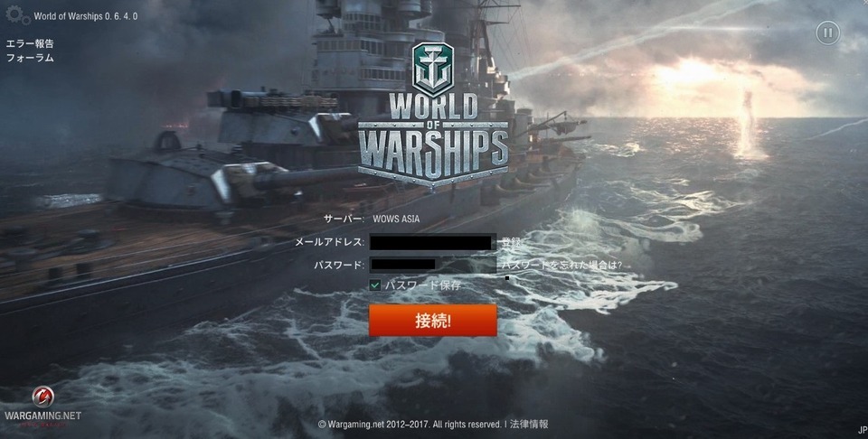The width and height of the screenshot is (868, 439).
Task: Click the Wargaming.net copyright notice text
Action: (x=409, y=425)
